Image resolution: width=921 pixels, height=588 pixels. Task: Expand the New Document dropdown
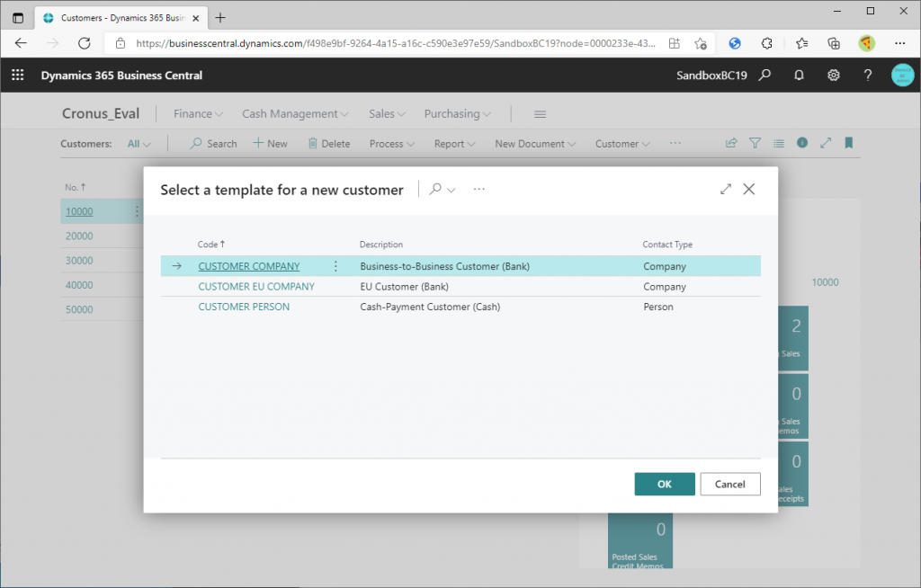coord(535,144)
